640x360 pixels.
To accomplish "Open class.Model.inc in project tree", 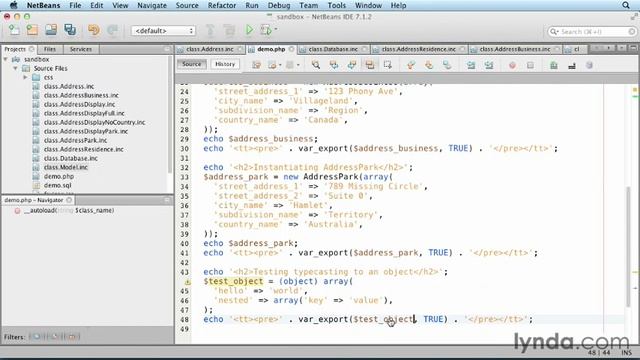I will coord(65,167).
